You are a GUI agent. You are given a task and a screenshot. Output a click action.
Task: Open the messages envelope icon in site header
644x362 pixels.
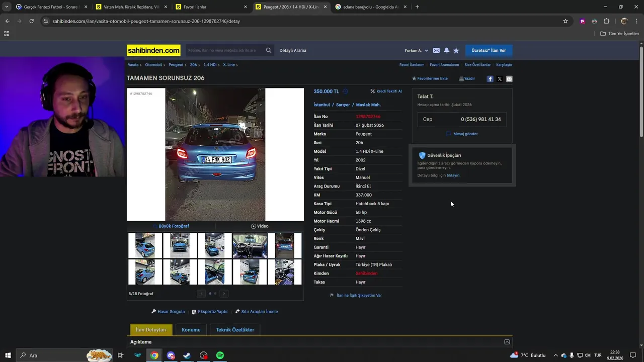coord(436,50)
